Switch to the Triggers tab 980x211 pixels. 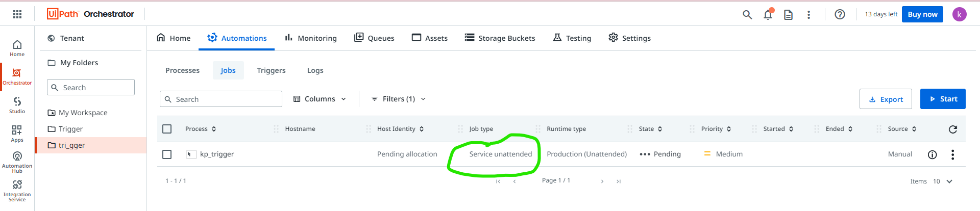(271, 70)
